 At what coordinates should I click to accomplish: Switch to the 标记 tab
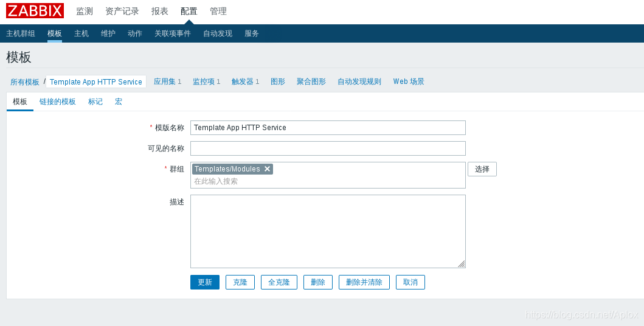tap(95, 102)
